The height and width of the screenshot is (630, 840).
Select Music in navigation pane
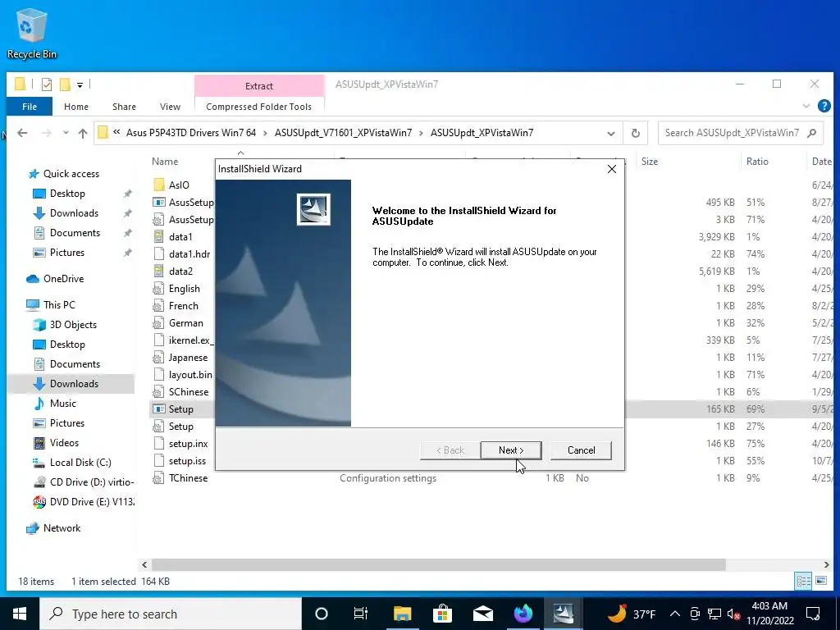tap(62, 404)
